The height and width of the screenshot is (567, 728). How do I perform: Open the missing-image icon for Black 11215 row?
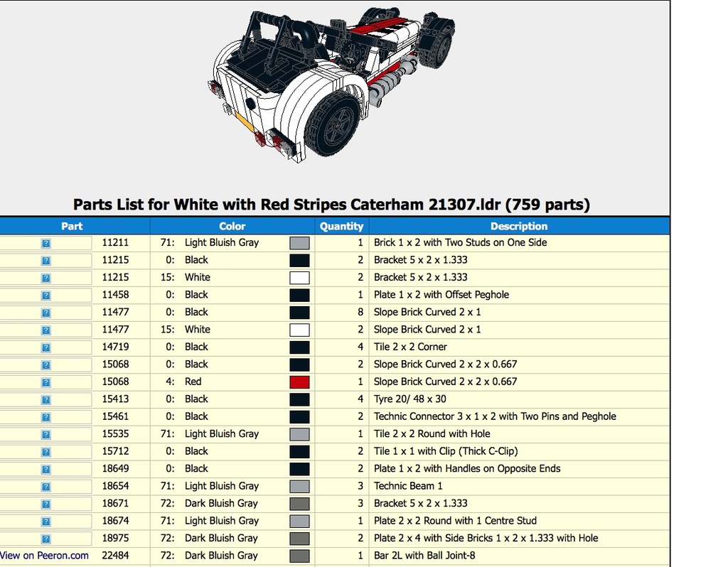click(x=46, y=261)
